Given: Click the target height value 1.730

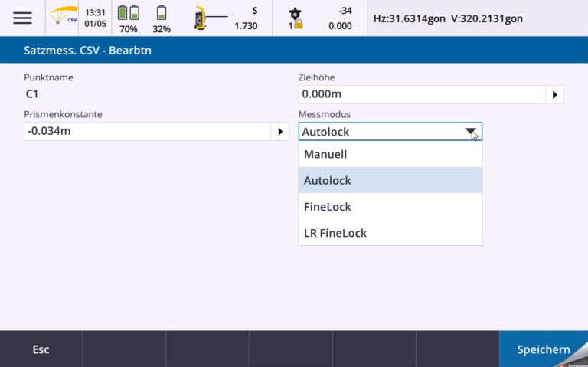Looking at the screenshot, I should tap(246, 26).
